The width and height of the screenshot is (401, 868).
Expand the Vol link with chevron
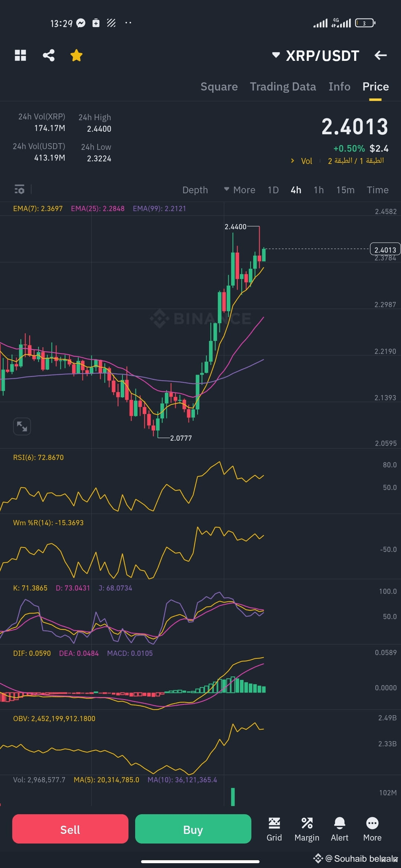click(301, 161)
